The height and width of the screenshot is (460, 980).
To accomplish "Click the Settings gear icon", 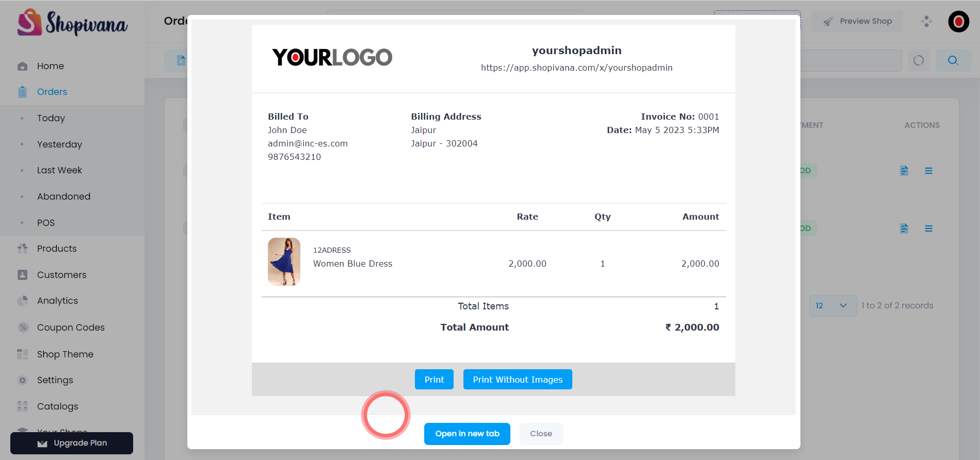I will click(x=22, y=380).
